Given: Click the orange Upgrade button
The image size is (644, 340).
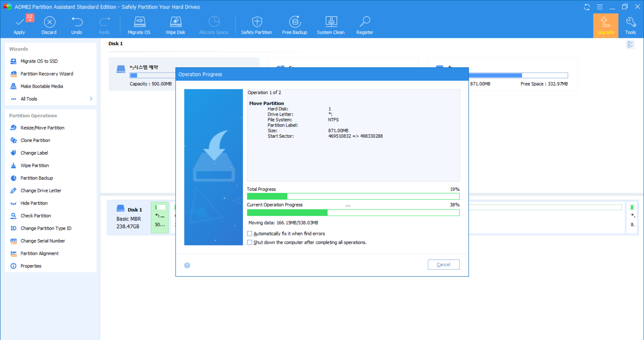Looking at the screenshot, I should coord(605,25).
